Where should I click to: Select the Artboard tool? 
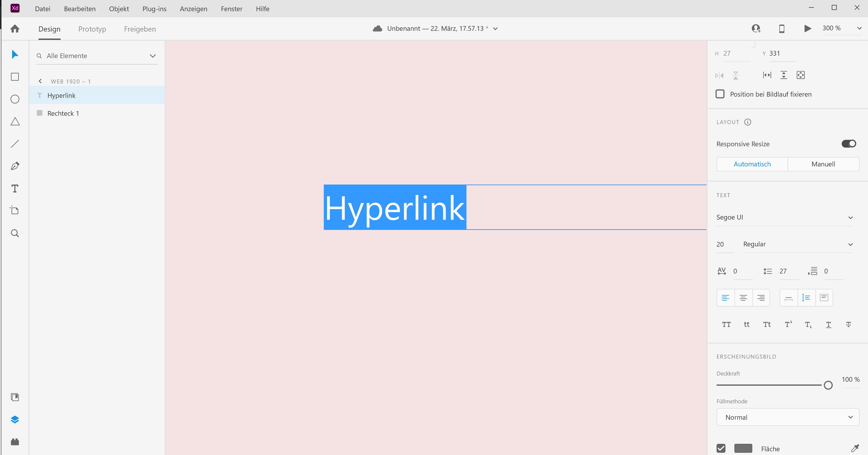pos(14,210)
